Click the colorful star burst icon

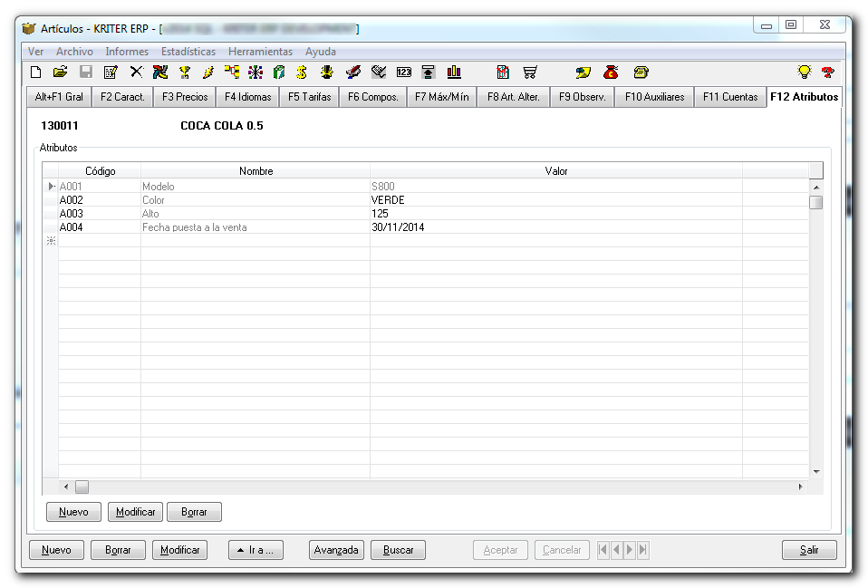tap(256, 72)
